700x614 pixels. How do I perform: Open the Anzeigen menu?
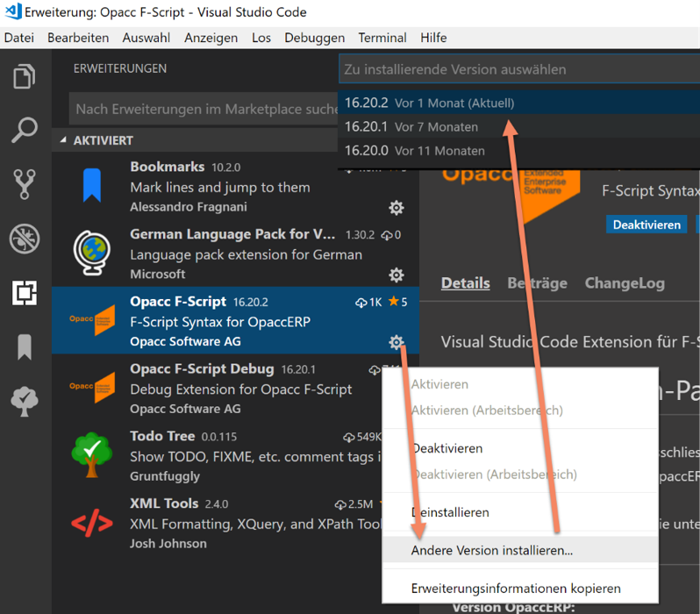coord(211,38)
